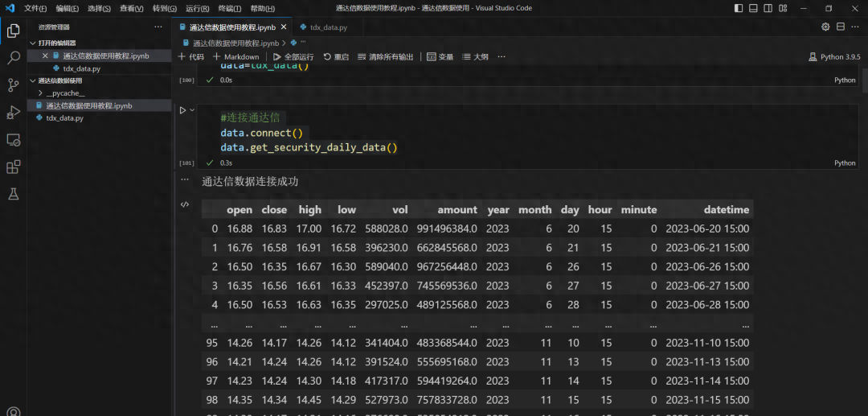Open the Explorer view in the activity bar
This screenshot has width=868, height=416.
(14, 31)
